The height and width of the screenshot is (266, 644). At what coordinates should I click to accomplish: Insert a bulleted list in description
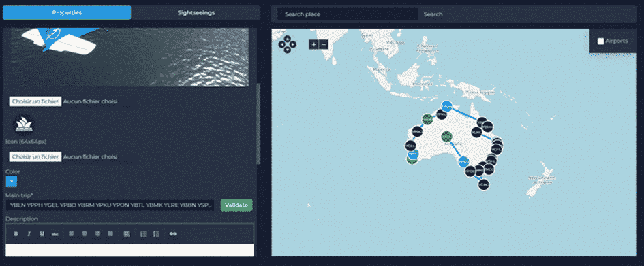click(156, 233)
